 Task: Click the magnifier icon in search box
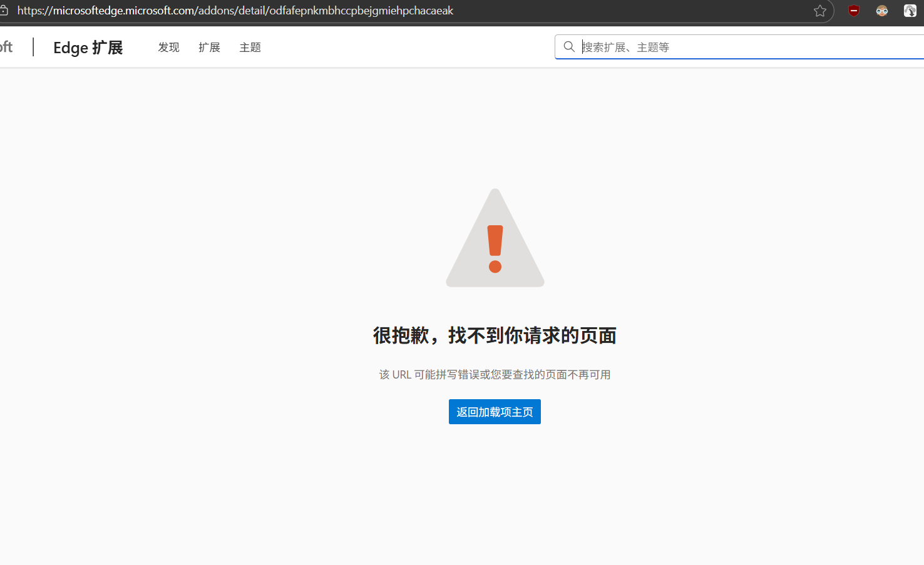pyautogui.click(x=569, y=47)
